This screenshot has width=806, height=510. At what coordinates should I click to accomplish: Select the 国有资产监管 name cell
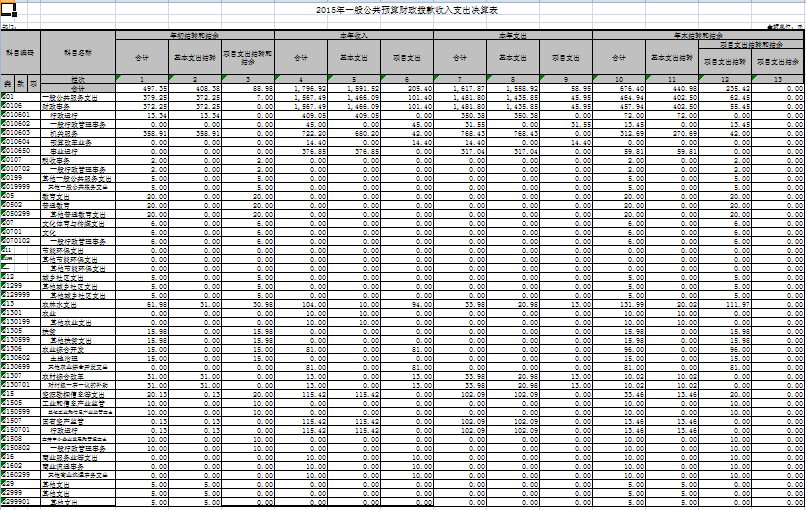tap(78, 421)
